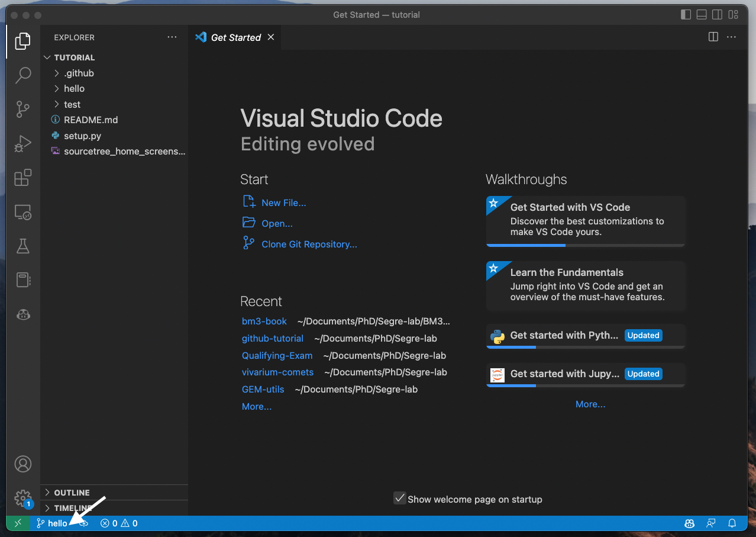The image size is (756, 537).
Task: Click the Open... link
Action: point(277,223)
